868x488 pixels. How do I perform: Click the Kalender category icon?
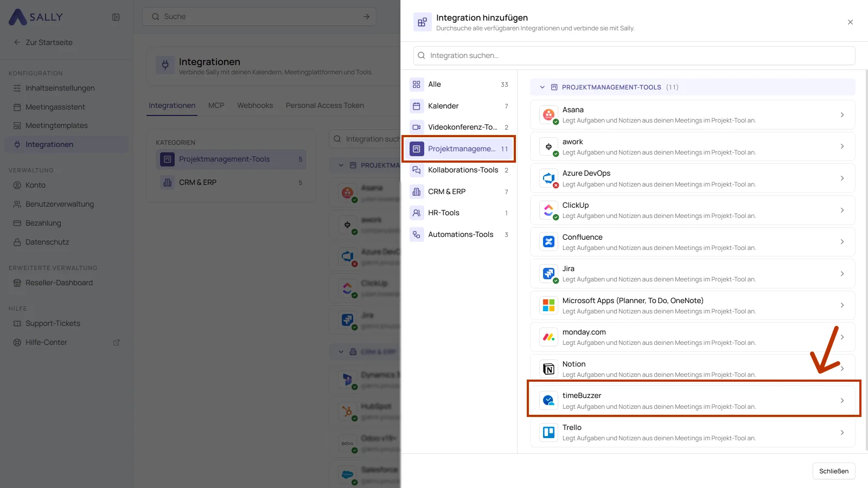point(417,106)
